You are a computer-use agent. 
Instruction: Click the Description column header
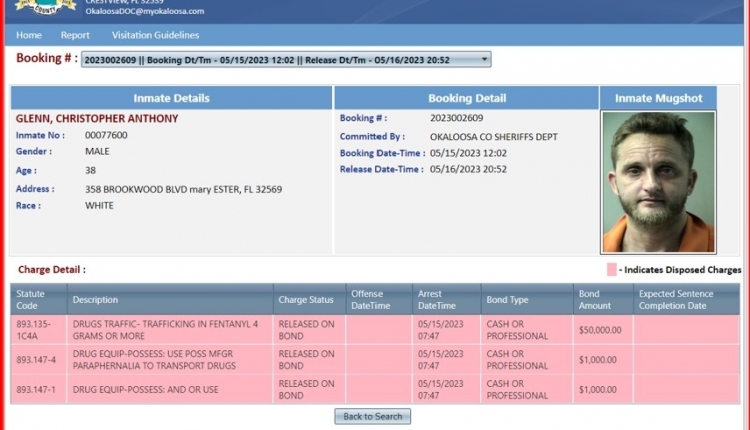pos(95,299)
